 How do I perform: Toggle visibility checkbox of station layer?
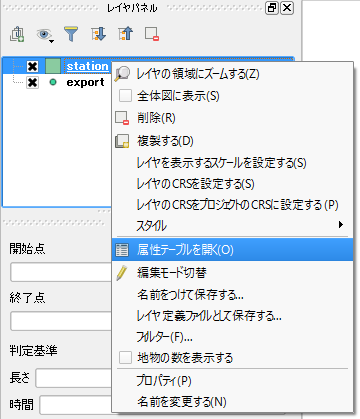[x=32, y=66]
